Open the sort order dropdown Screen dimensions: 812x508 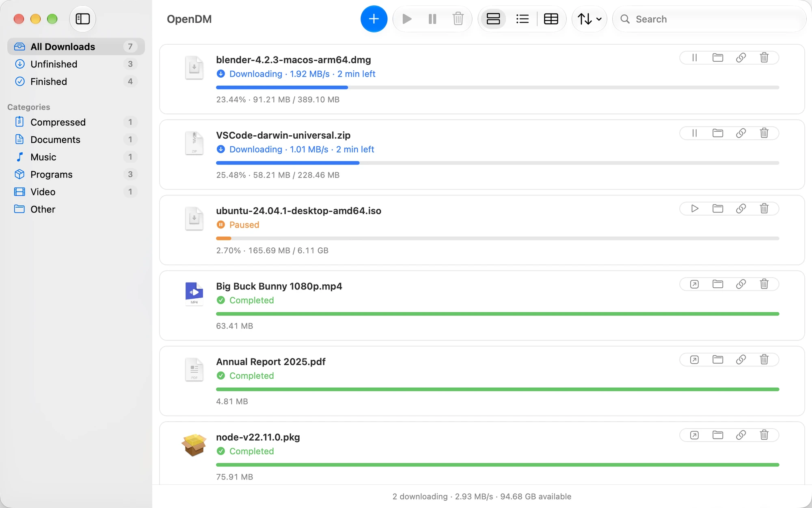tap(590, 19)
